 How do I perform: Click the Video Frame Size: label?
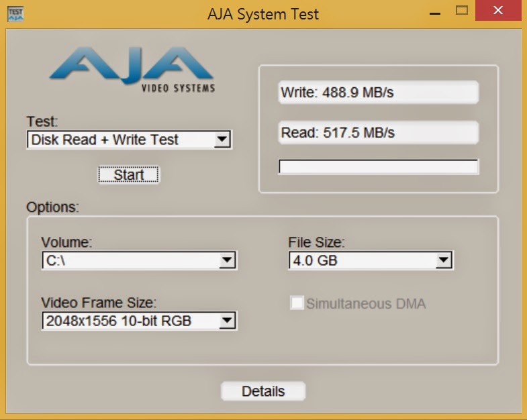[99, 303]
